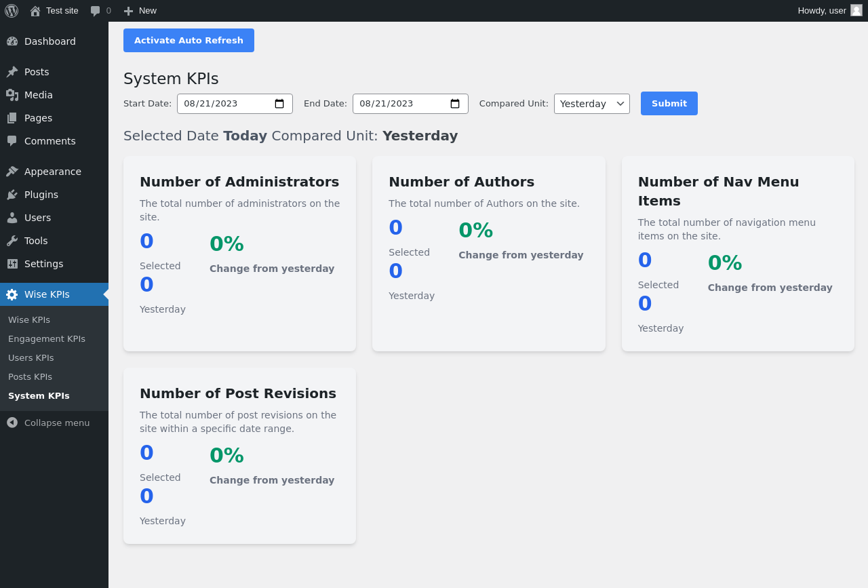The width and height of the screenshot is (868, 588).
Task: Click the Pages icon in sidebar
Action: (x=12, y=118)
